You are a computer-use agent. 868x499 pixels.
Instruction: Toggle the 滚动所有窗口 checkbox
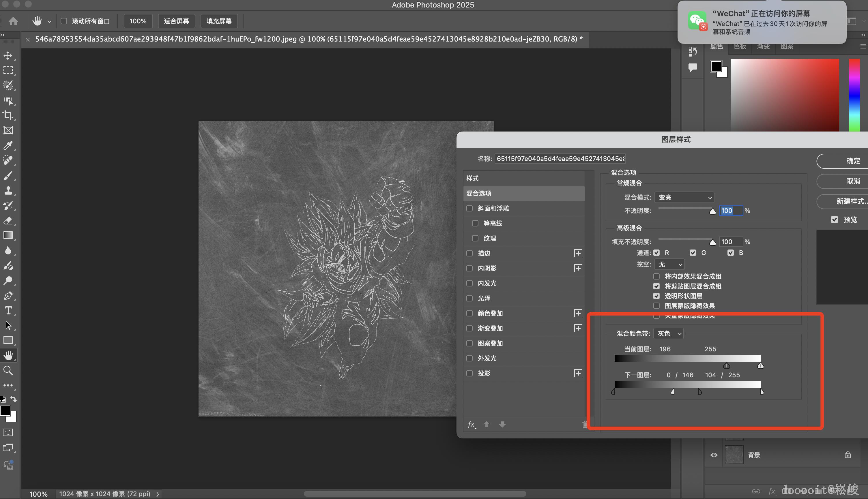64,21
